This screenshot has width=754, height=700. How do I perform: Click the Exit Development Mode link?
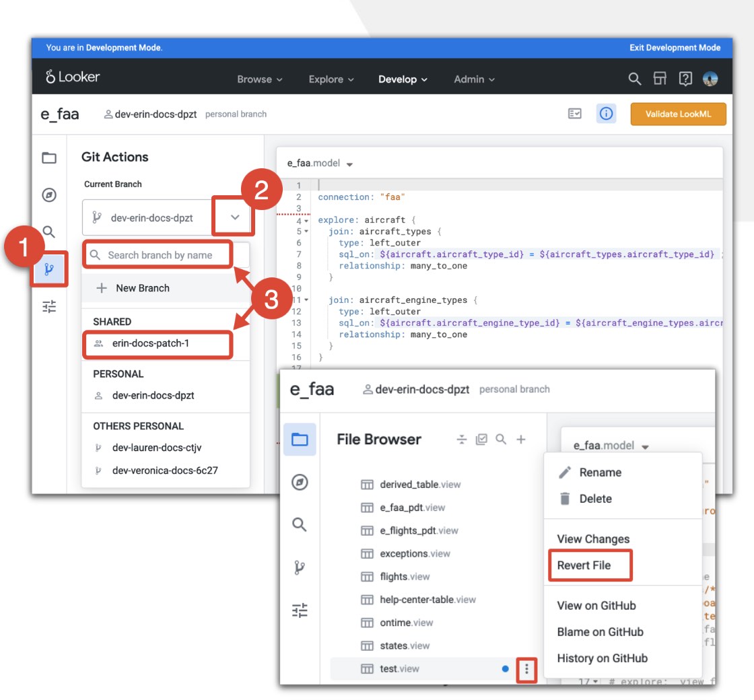(x=675, y=48)
